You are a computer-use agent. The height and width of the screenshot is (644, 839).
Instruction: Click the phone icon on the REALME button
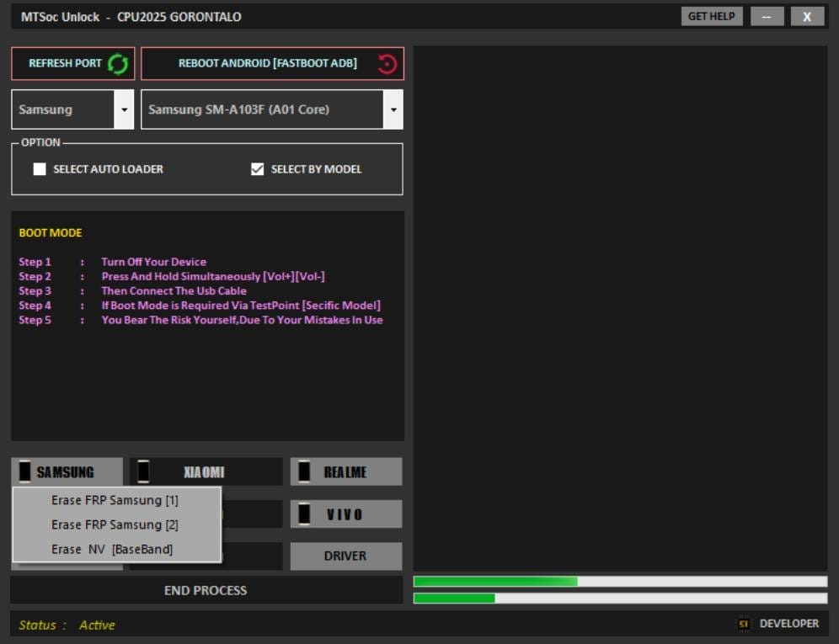(304, 471)
